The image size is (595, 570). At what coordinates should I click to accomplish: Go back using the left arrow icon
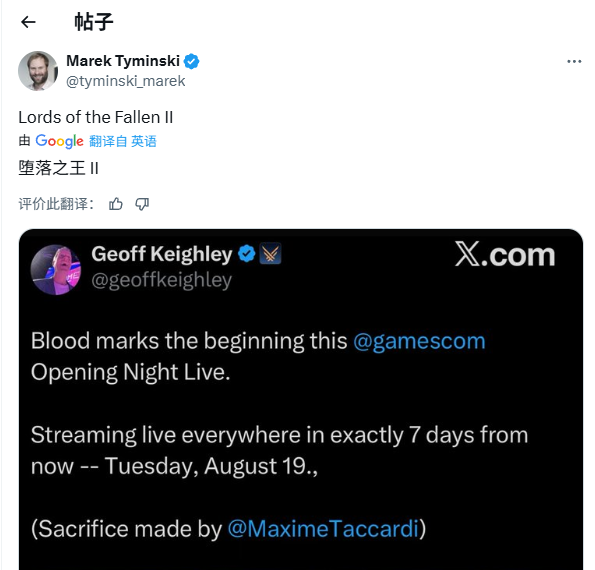coord(28,22)
